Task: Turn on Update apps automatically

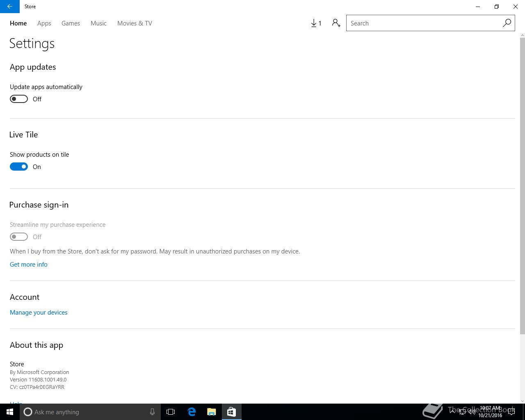Action: click(19, 99)
